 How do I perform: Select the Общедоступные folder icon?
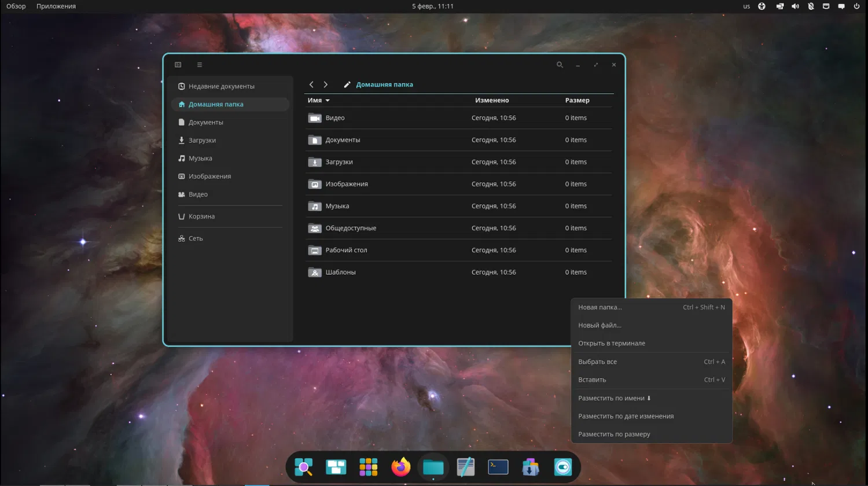click(x=315, y=228)
